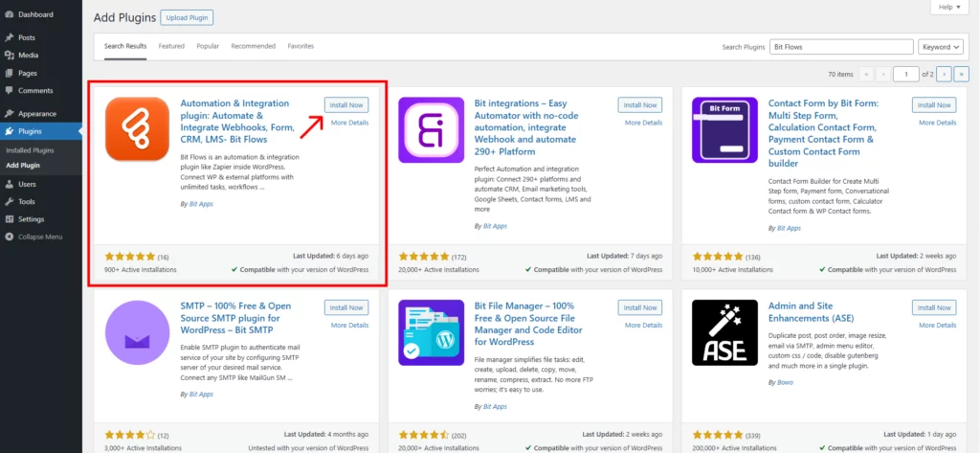
Task: Click the Upload Plugin button
Action: coord(189,17)
